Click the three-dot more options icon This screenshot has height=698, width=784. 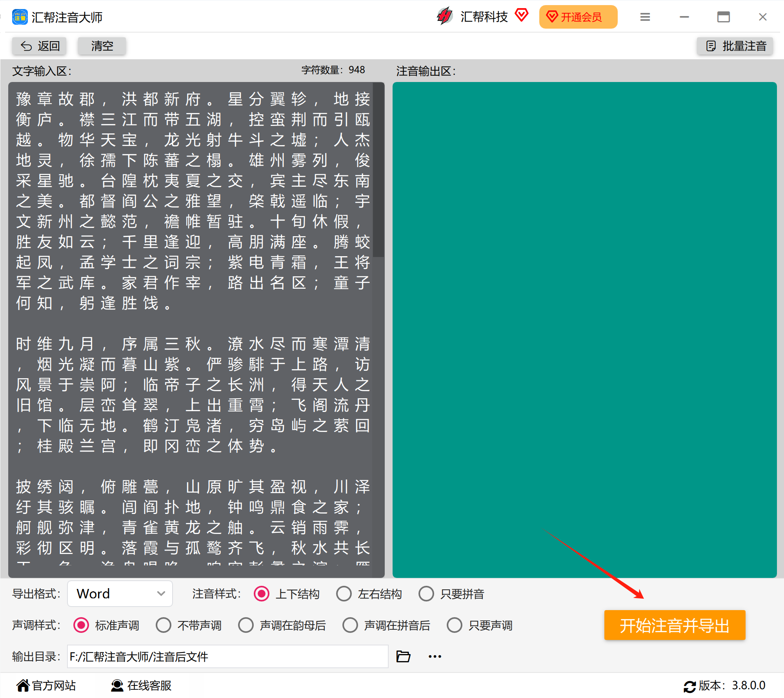(x=435, y=656)
